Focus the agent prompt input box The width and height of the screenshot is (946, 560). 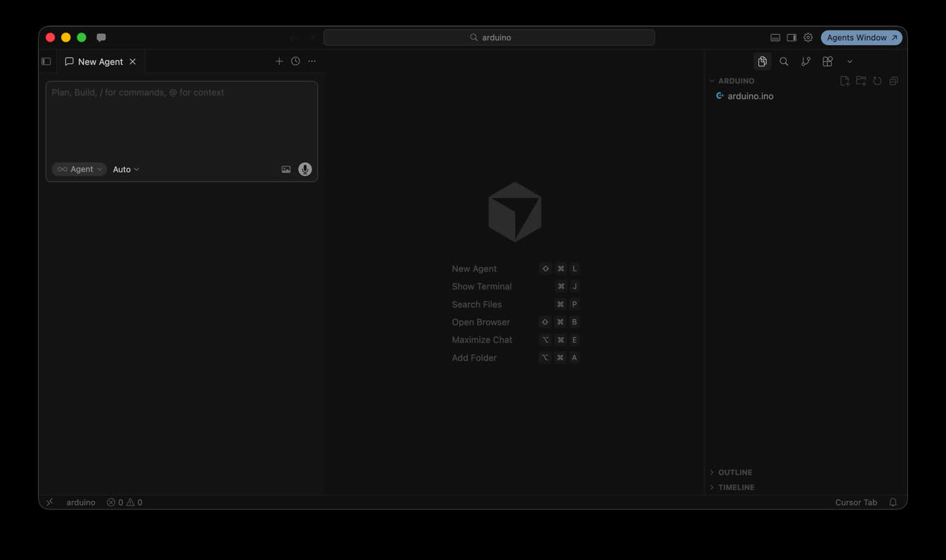(181, 119)
